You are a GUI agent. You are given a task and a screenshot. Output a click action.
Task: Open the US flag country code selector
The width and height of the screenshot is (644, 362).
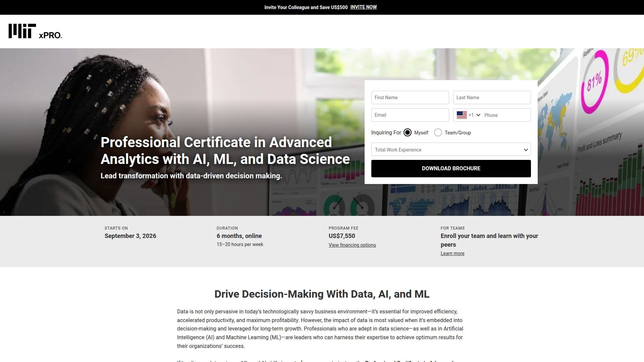click(x=468, y=115)
